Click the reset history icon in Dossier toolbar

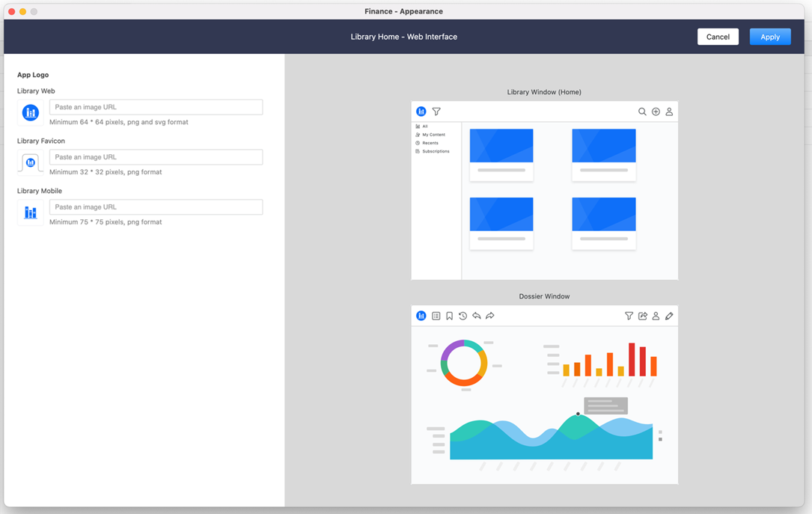coord(463,316)
